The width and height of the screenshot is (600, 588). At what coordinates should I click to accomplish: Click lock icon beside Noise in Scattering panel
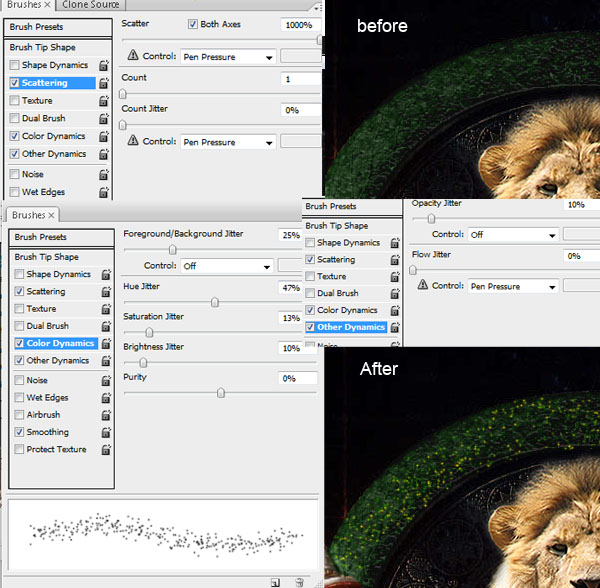[104, 174]
